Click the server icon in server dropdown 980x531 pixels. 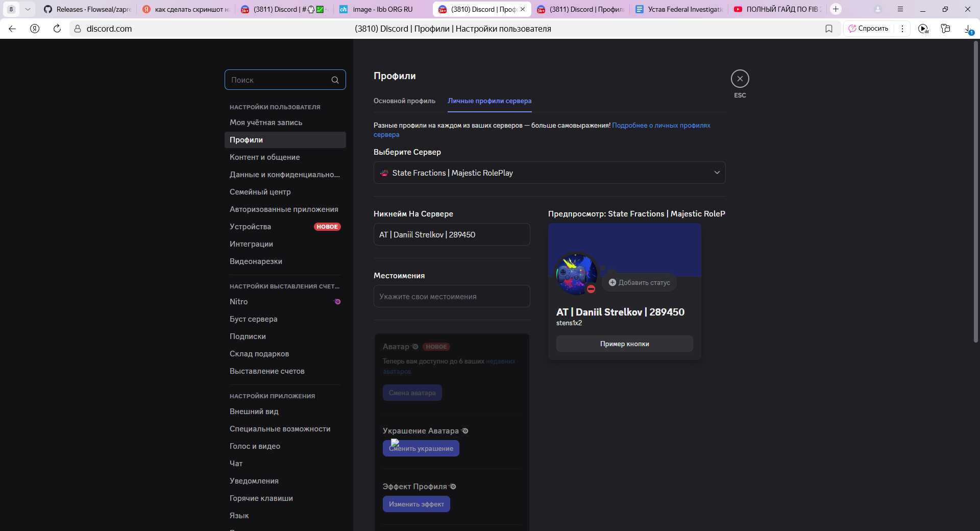point(384,173)
